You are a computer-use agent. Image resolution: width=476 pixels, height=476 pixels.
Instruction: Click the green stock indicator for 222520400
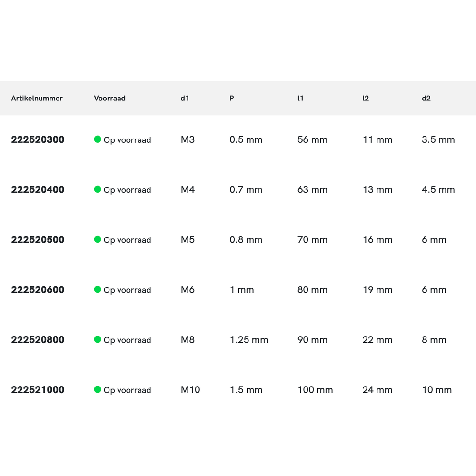pos(98,189)
